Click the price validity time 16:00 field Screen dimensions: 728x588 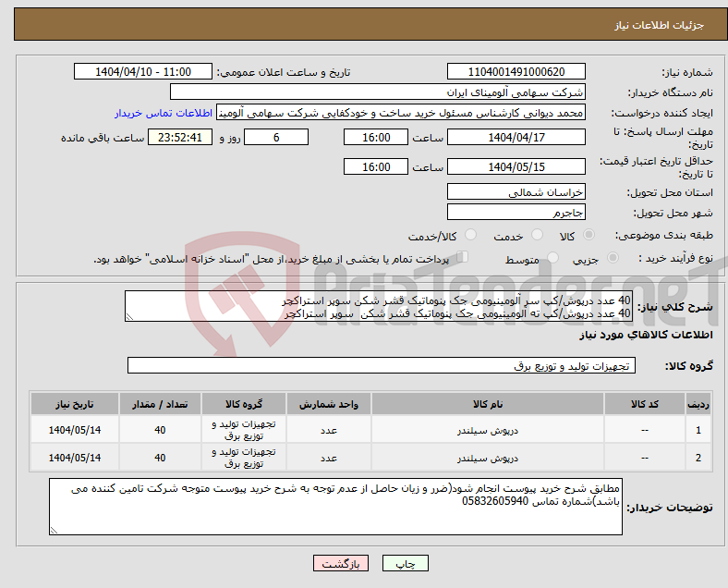(376, 166)
